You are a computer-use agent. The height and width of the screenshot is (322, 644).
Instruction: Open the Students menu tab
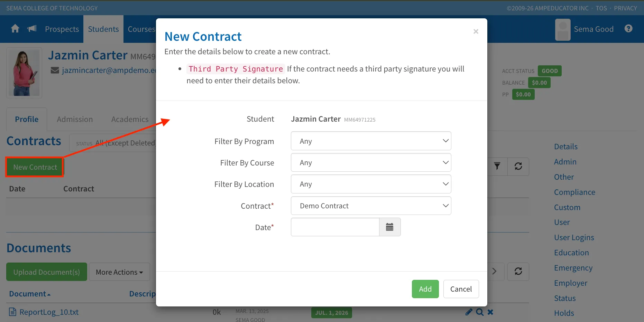(x=103, y=29)
